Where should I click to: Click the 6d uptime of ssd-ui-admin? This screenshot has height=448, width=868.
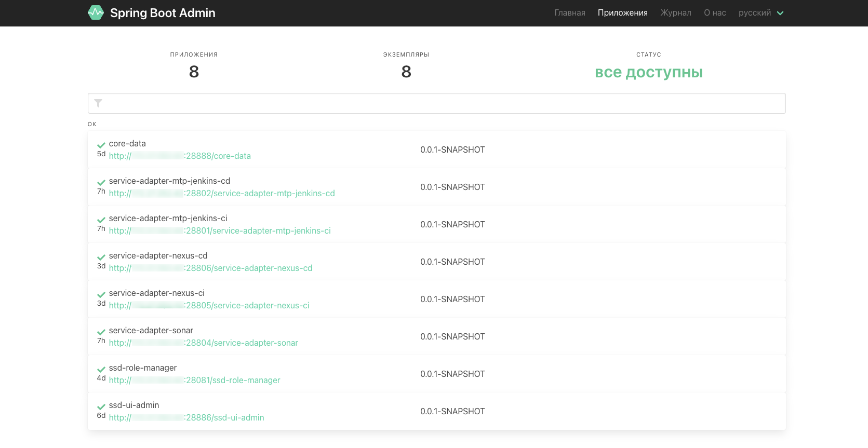click(x=101, y=416)
